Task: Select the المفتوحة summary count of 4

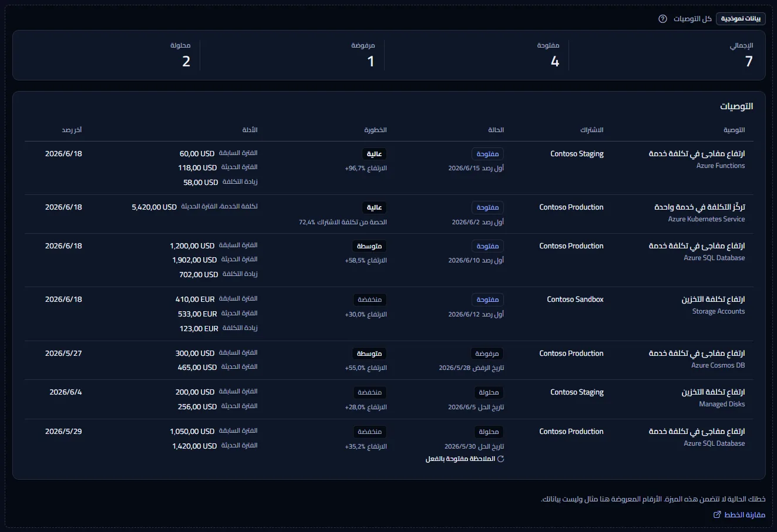Action: click(x=555, y=61)
